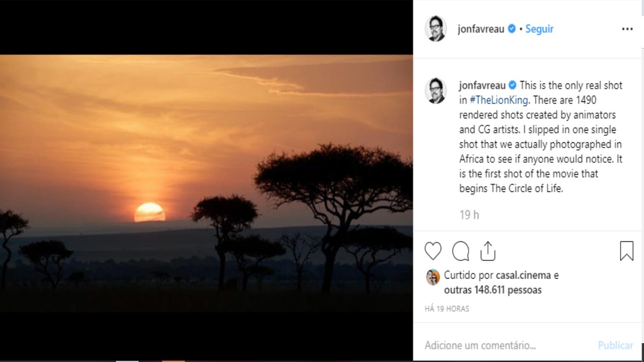Share the post using the share arrow icon
Screen dimensions: 644x362
click(488, 251)
